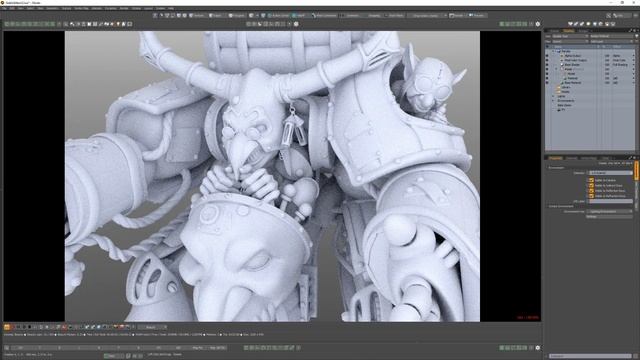640x360 pixels.
Task: Click the round icon in render top toolbar
Action: (296, 24)
